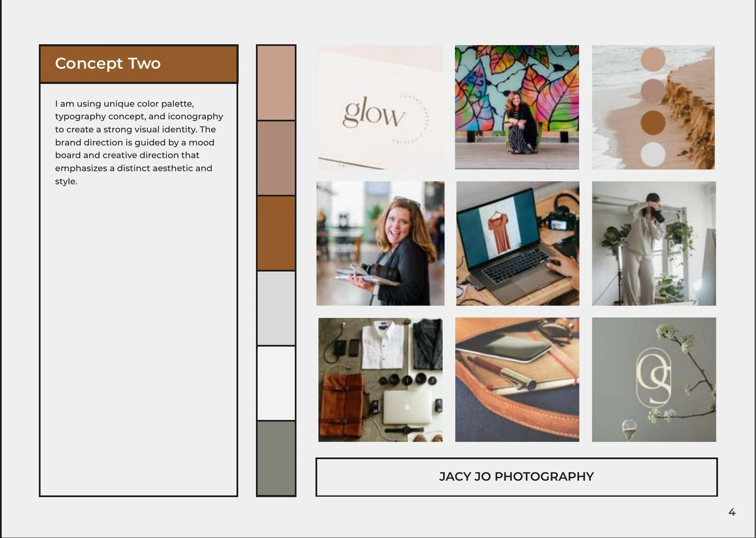Screen dimensions: 756x538
Task: Pick the light gray palette swatch
Action: coord(276,308)
